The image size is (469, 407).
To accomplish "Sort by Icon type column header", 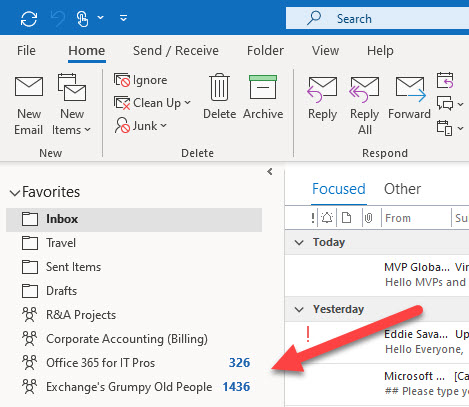I will click(347, 218).
